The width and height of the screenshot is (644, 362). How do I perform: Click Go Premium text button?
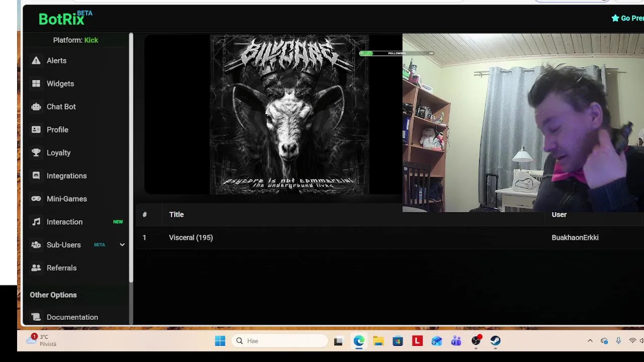pos(632,18)
